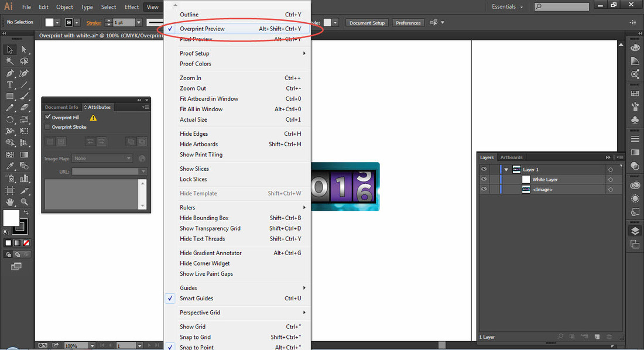Select the Shape Builder tool
The height and width of the screenshot is (350, 644).
click(x=9, y=143)
